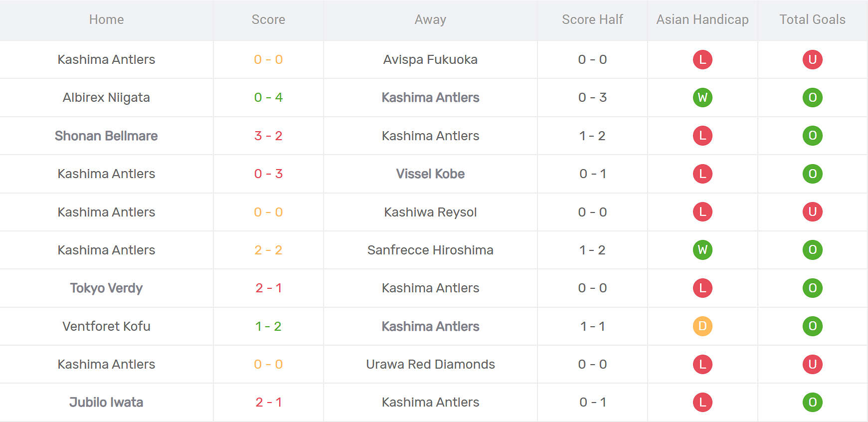Click the red U badge in Kashiwa Reysol row
Image resolution: width=868 pixels, height=422 pixels.
coord(812,212)
